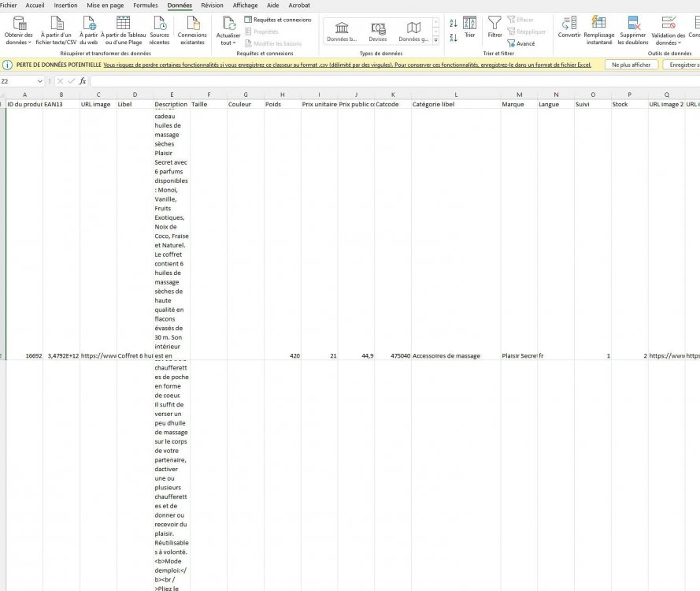Open the Trier sort dialog
The height and width of the screenshot is (591, 700).
[469, 27]
